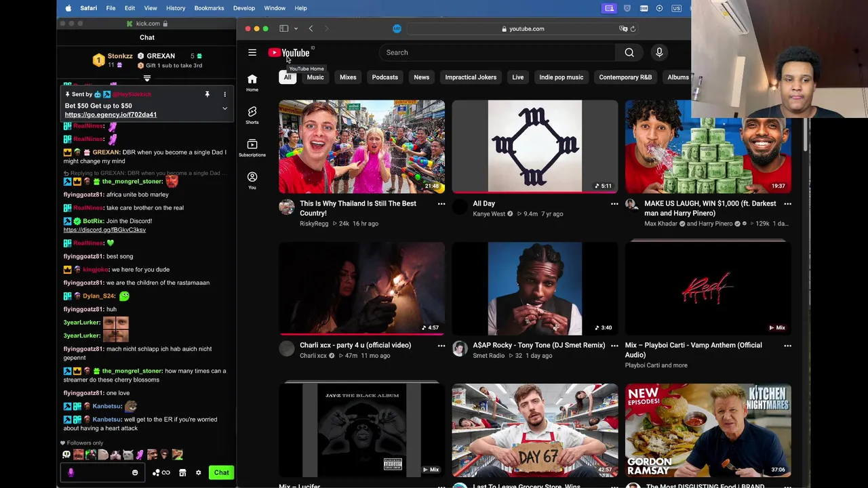The image size is (868, 488).
Task: Open Shorts in YouTube sidebar
Action: 252,115
